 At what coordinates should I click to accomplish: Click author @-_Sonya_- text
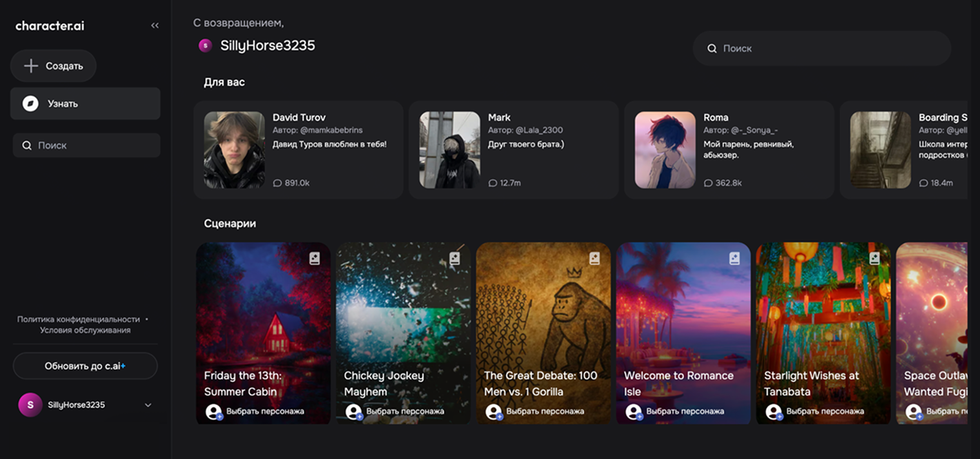[754, 130]
